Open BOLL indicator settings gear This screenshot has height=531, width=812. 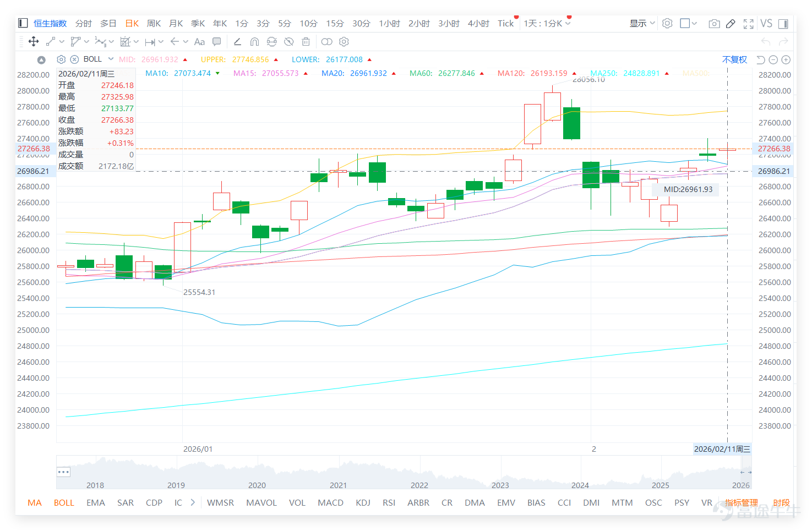(61, 59)
